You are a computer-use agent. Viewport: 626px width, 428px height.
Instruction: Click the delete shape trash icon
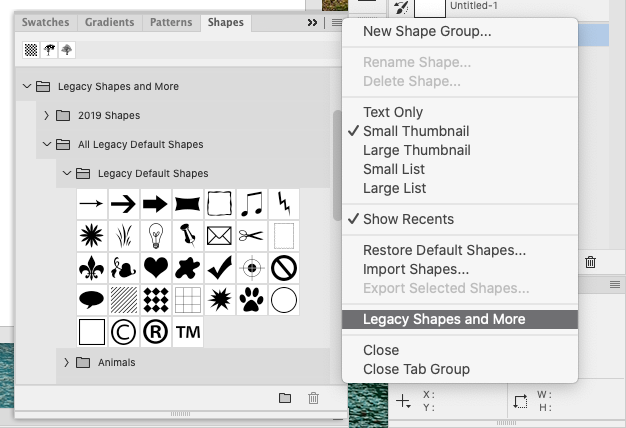(313, 398)
